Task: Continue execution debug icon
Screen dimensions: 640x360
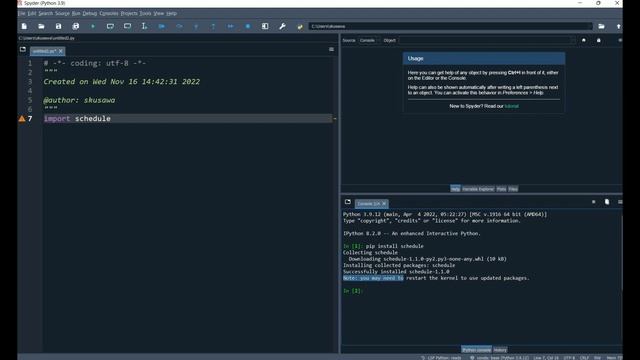Action: [231, 26]
